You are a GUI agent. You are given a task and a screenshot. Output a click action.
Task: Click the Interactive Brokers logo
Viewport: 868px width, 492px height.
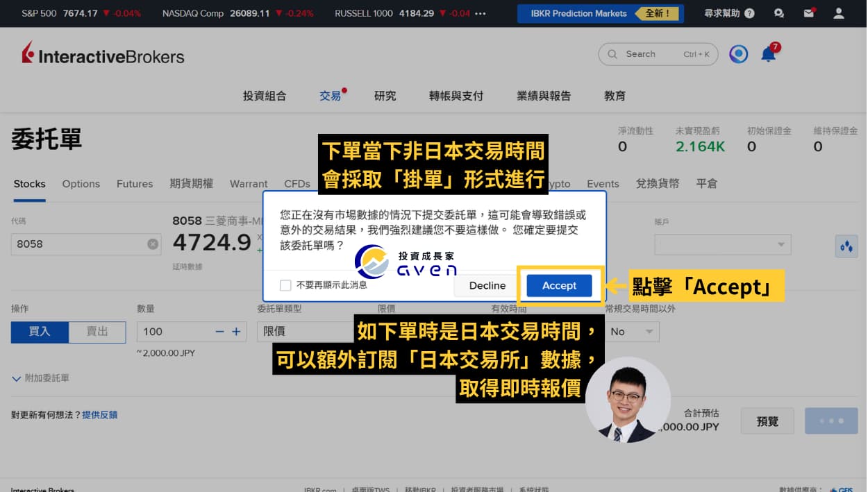click(103, 54)
